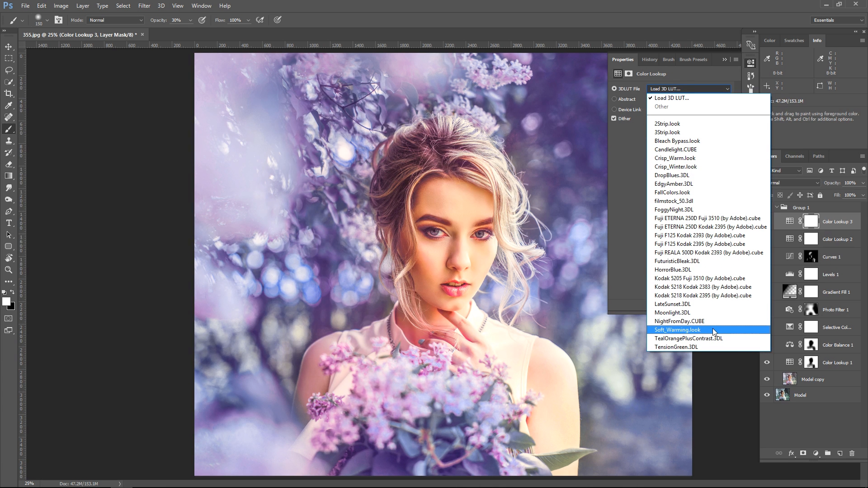Switch to the History tab
The width and height of the screenshot is (868, 488).
click(x=650, y=59)
